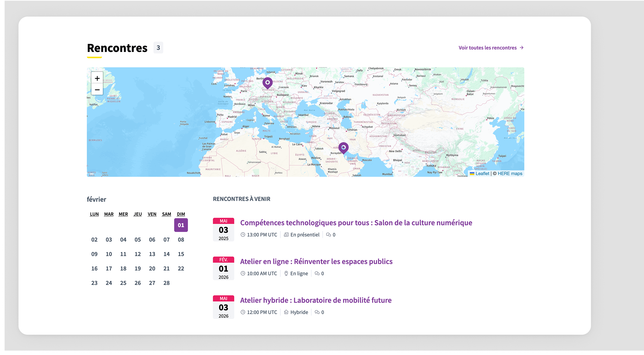Screen dimensions: 644x355
Task: Click the map marker near Kuwait
Action: click(343, 148)
